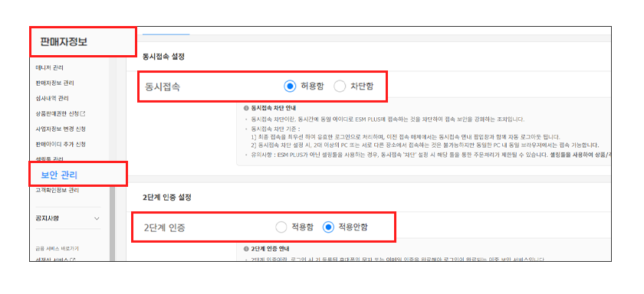Open the 상품판매권한 신청 link
Image resolution: width=644 pixels, height=294 pixels.
[x=58, y=113]
